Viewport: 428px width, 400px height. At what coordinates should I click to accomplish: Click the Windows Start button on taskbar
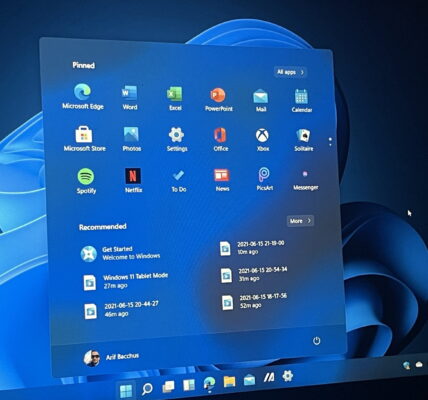tap(126, 391)
